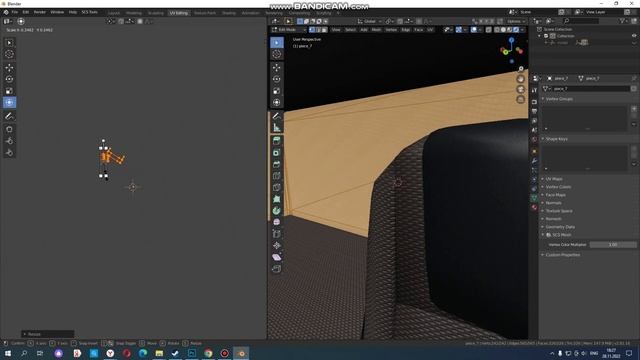Open Chrome from the taskbar
This screenshot has height=360, width=640.
pos(208,353)
